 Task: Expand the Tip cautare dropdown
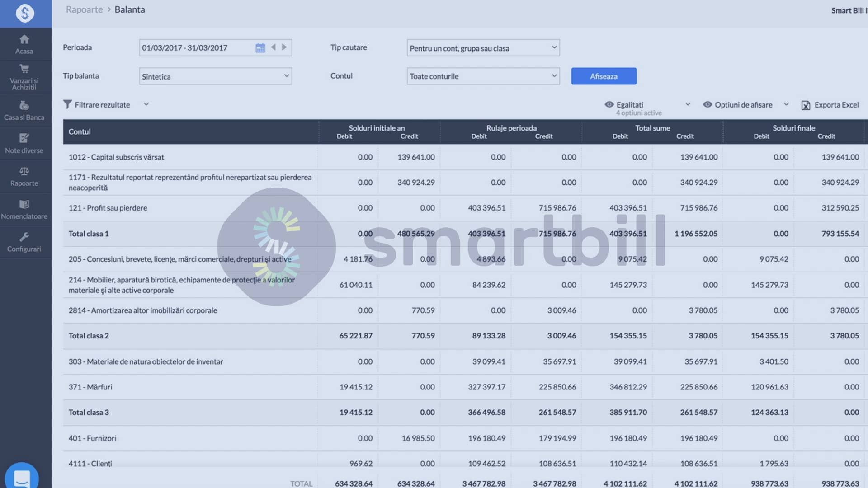482,47
